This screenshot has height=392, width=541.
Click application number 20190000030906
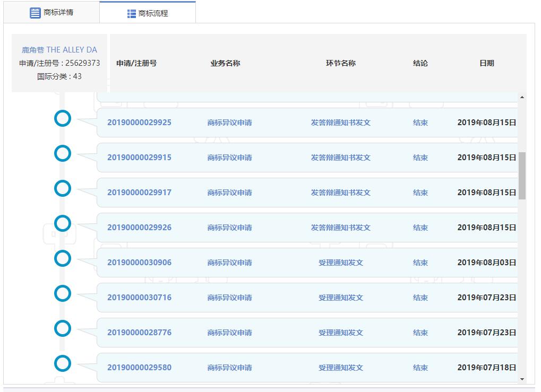(139, 263)
